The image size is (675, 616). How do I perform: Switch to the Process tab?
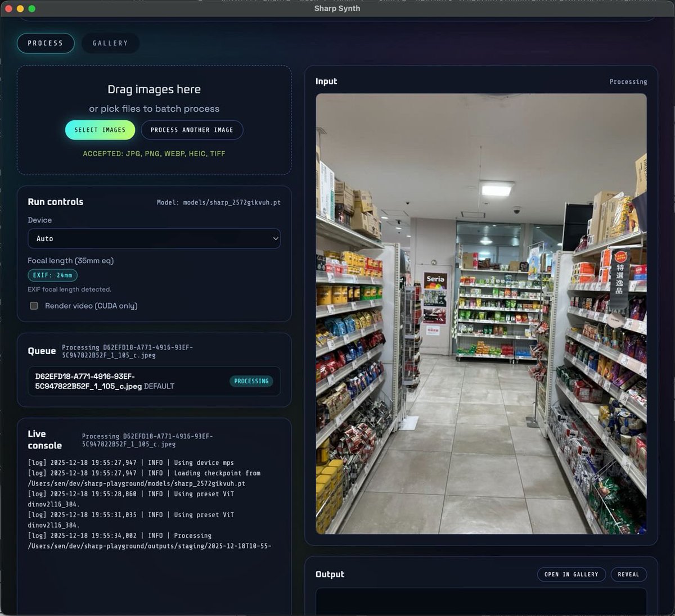pyautogui.click(x=46, y=43)
